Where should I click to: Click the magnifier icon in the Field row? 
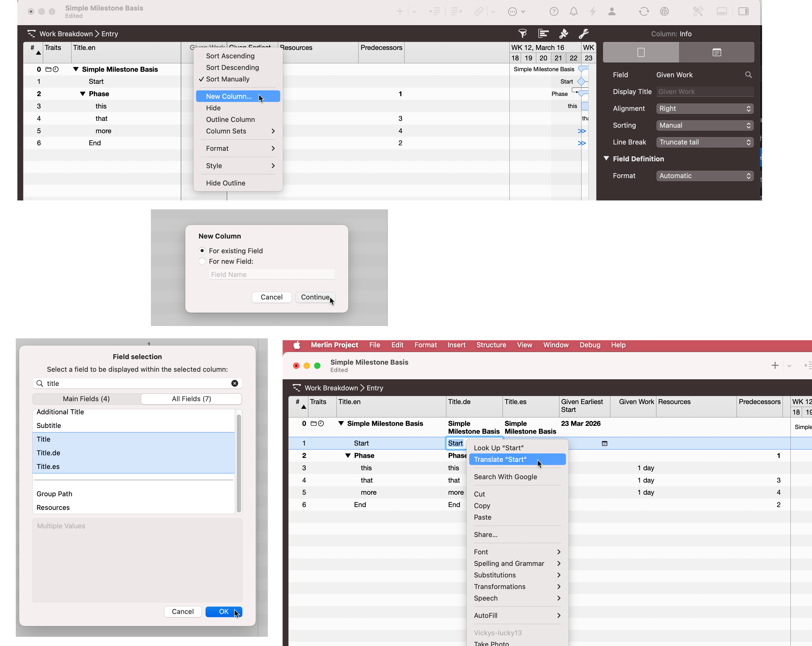[748, 75]
